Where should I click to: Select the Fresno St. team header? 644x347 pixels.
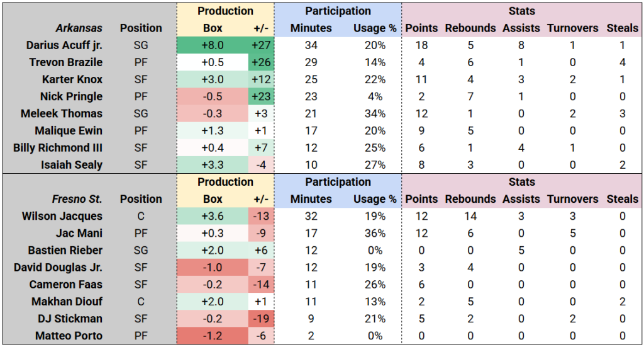80,199
